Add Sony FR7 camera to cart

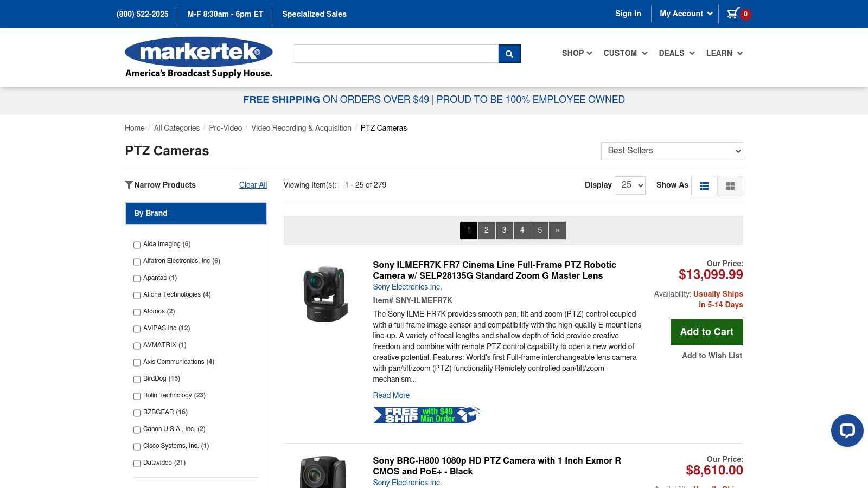pos(707,332)
